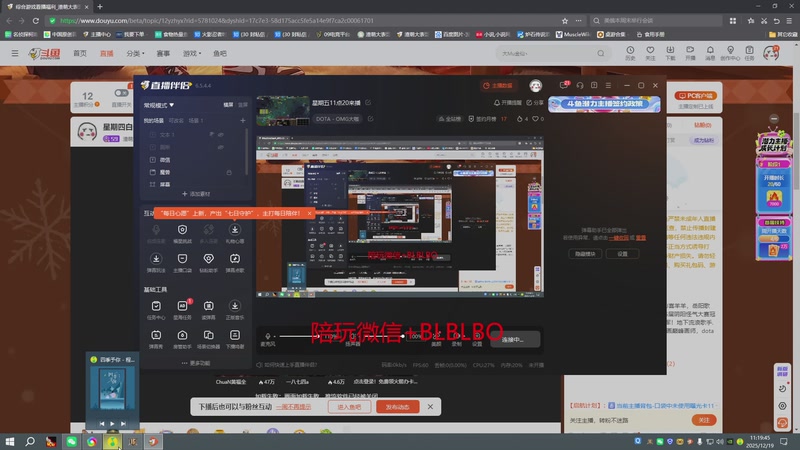
Task: Dismiss the orange 每日心愿 notification
Action: 309,213
